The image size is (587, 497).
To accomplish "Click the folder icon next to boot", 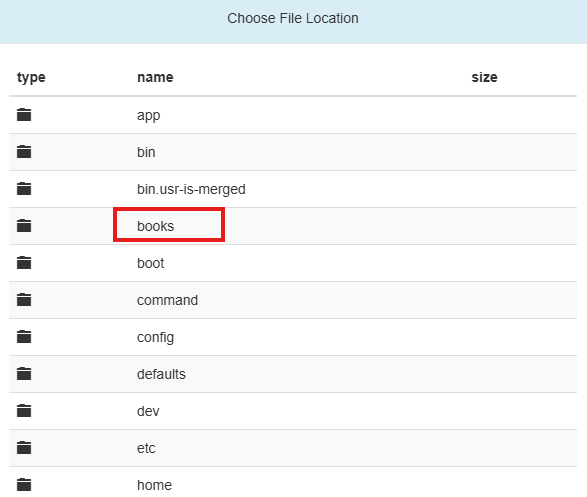I will 24,263.
